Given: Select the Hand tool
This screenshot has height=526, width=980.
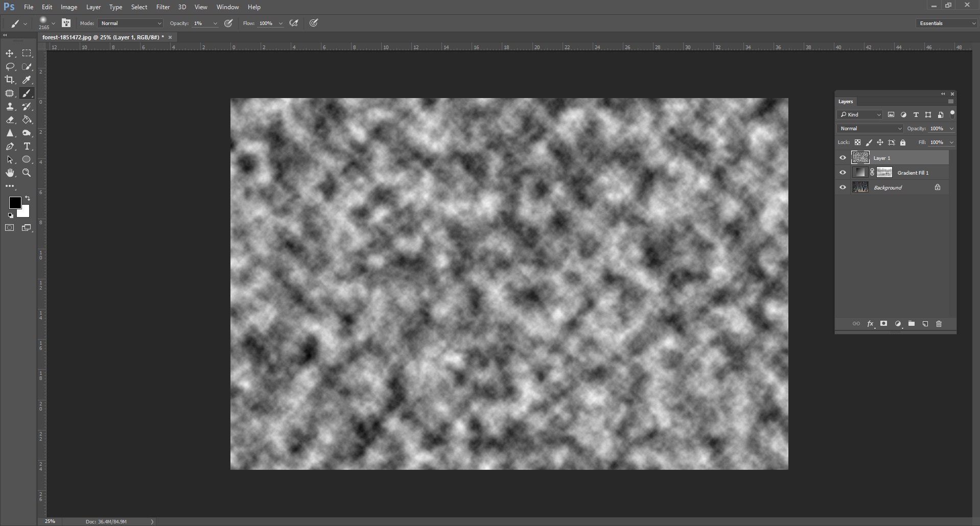Looking at the screenshot, I should pos(10,173).
